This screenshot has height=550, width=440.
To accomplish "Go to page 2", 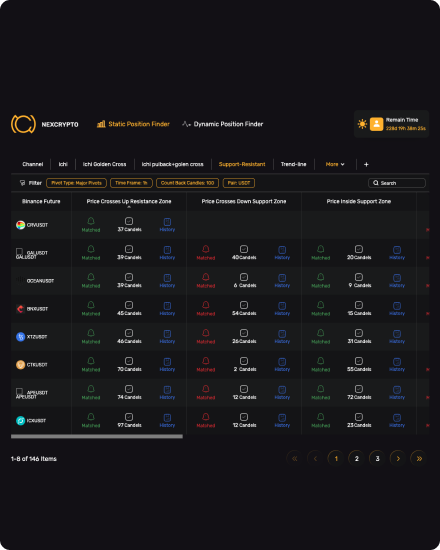I will click(356, 458).
